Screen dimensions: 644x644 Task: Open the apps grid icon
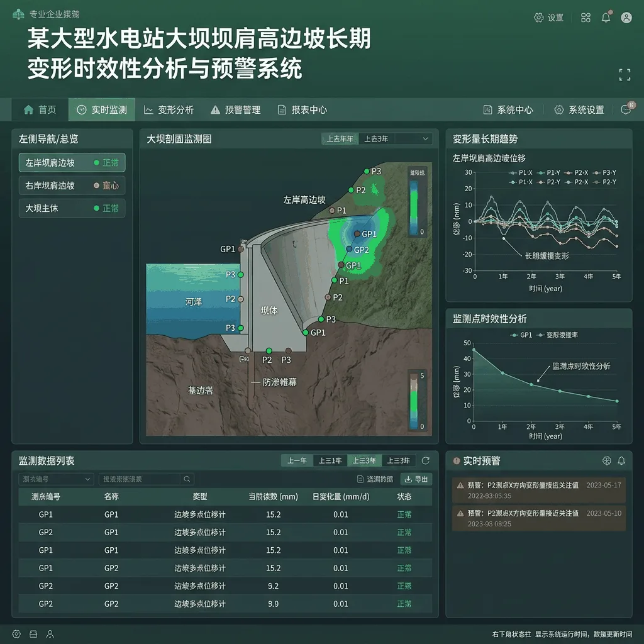pyautogui.click(x=586, y=18)
